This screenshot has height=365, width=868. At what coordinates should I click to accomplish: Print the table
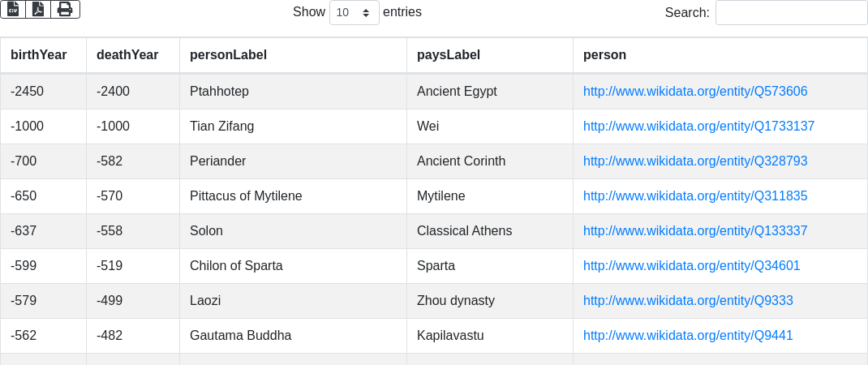click(65, 10)
